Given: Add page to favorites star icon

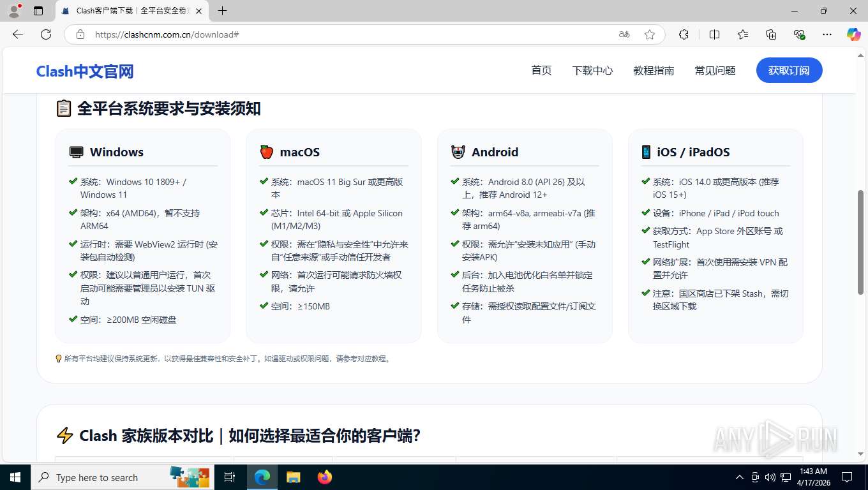Looking at the screenshot, I should tap(650, 34).
